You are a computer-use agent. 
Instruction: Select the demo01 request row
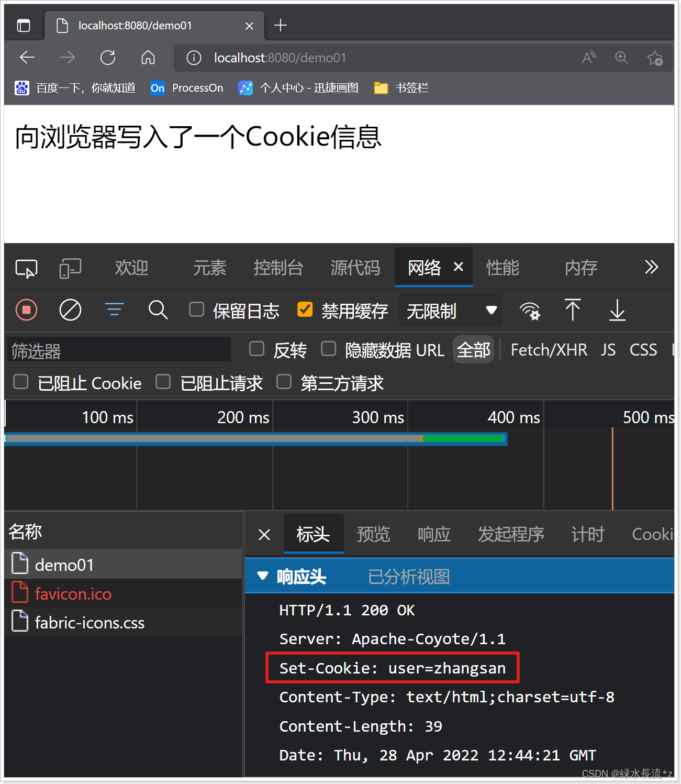coord(123,565)
